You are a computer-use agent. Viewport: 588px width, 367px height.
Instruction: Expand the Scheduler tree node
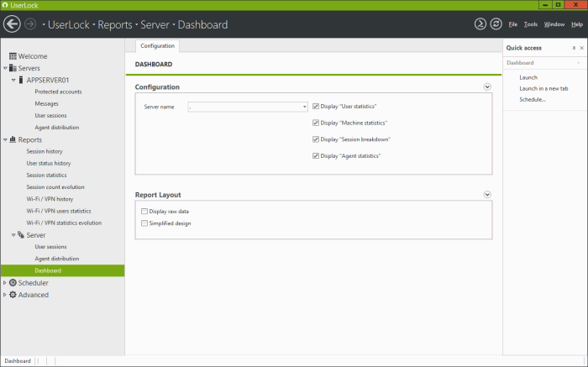click(x=5, y=283)
